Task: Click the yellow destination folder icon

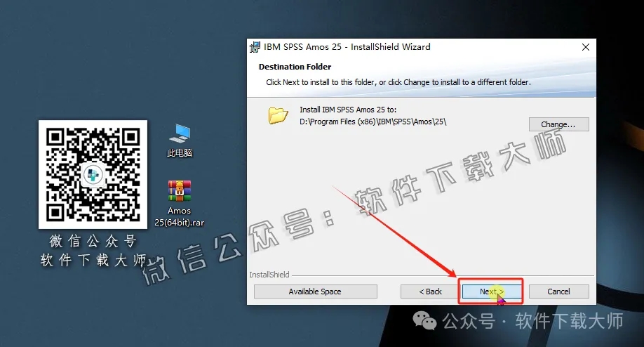Action: click(x=279, y=115)
